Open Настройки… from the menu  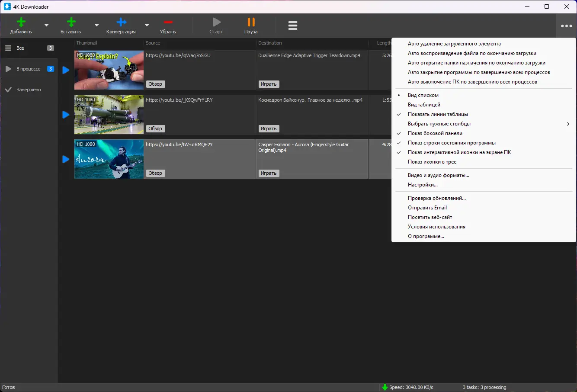pos(484,185)
